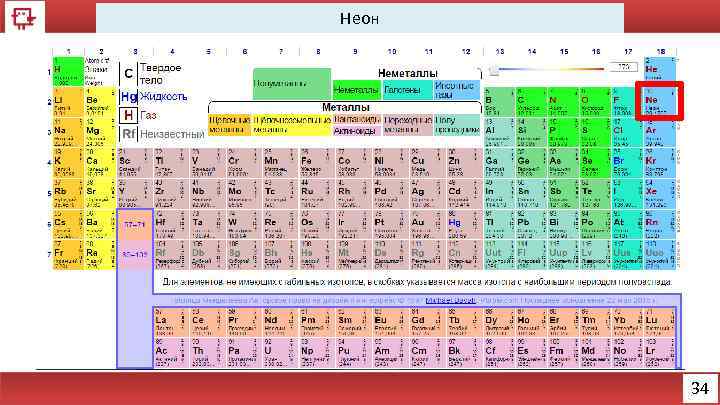Select the hydrogen H element cell
720x405 pixels.
[68, 71]
